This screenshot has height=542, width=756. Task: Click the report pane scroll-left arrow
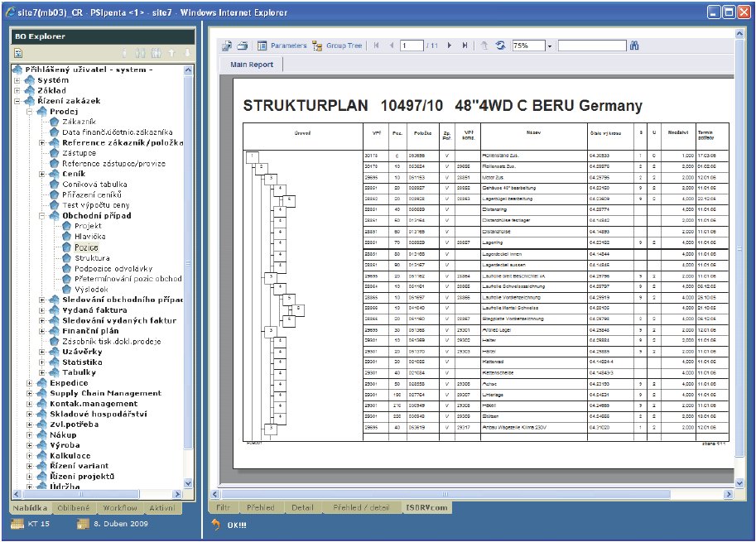[215, 494]
